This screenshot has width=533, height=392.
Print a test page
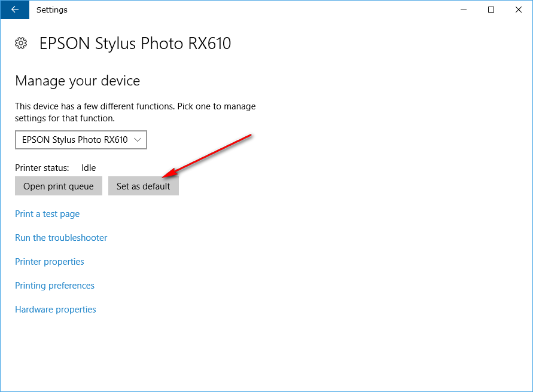coord(47,214)
